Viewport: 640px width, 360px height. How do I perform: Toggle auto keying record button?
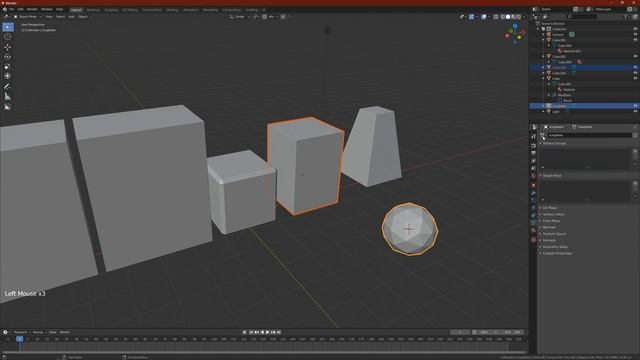(244, 332)
